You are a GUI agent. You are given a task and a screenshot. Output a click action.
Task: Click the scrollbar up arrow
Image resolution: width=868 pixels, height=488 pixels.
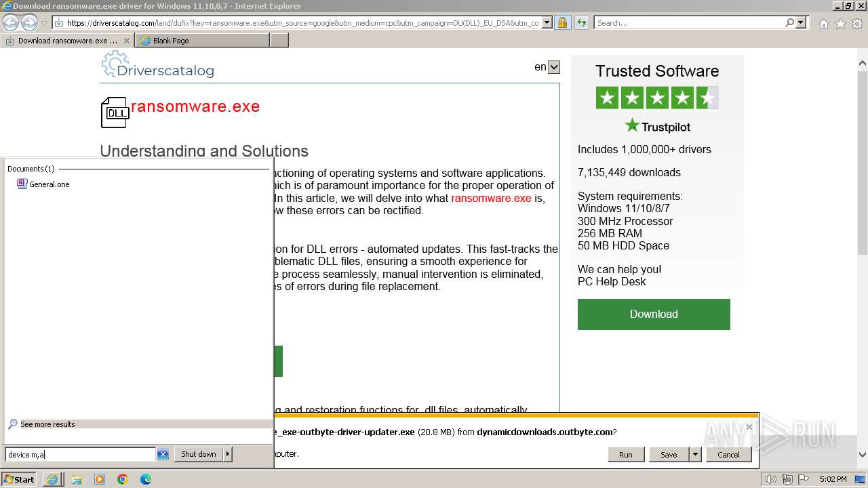tap(863, 64)
